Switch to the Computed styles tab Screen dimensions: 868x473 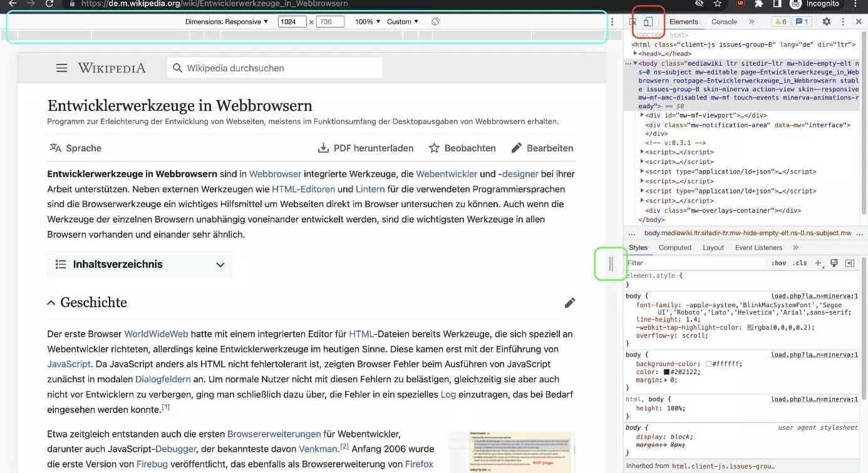tap(674, 248)
